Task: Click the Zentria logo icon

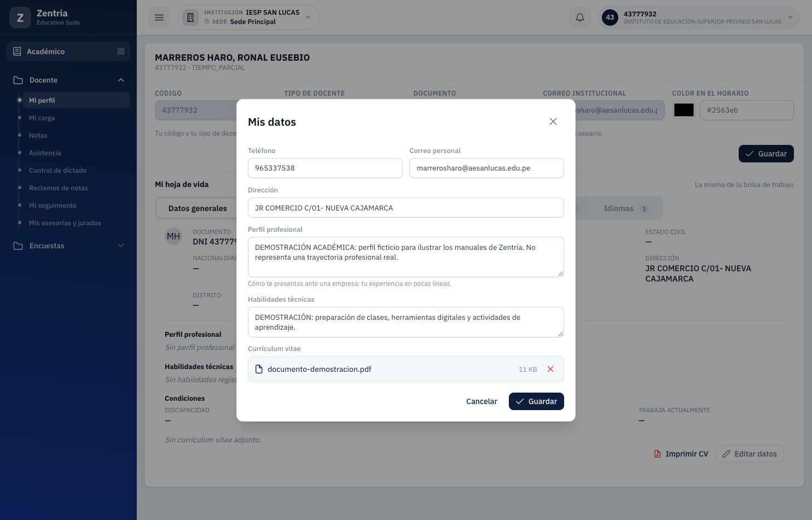Action: click(20, 17)
